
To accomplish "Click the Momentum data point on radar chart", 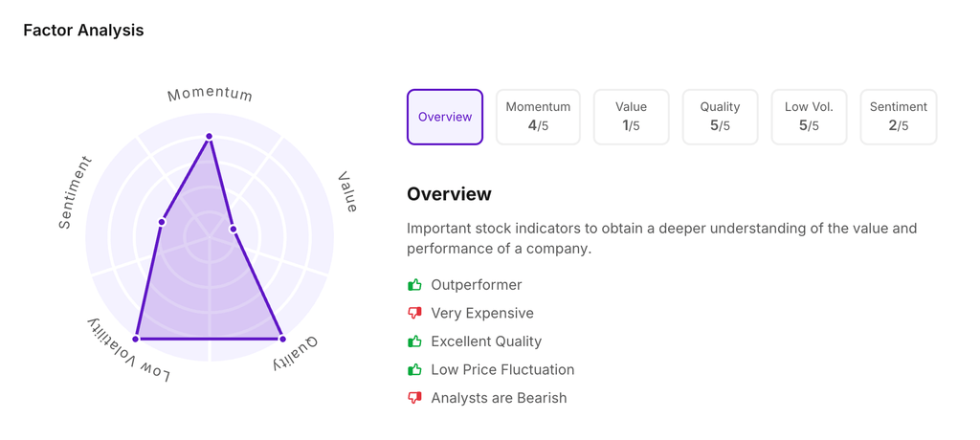I will (210, 137).
